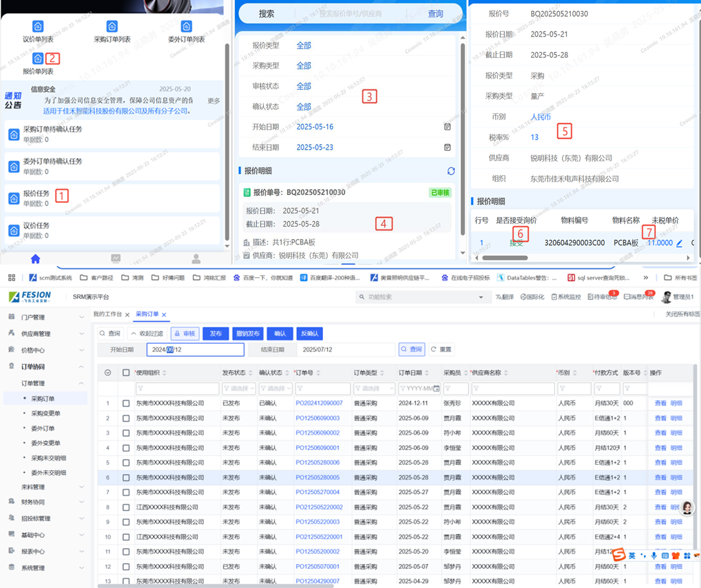Screen dimensions: 701x588
Task: Check row with order PO212505220002
Action: point(126,507)
